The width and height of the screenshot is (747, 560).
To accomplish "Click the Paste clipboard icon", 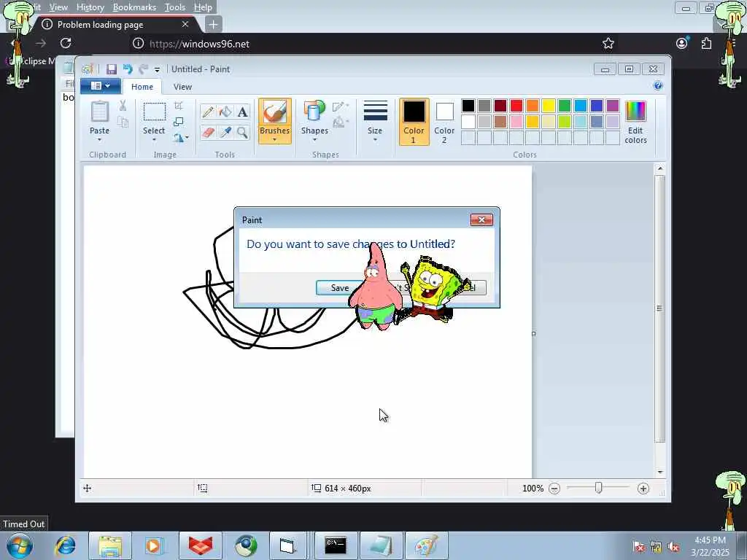I will click(x=99, y=112).
